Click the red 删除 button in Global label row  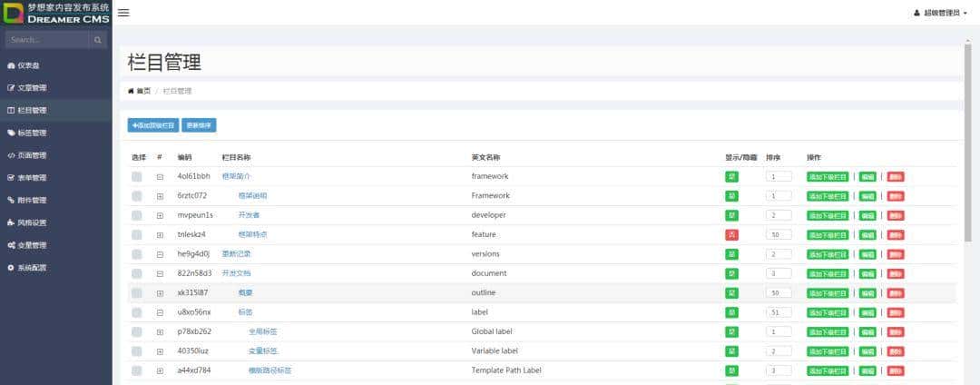[x=896, y=331]
